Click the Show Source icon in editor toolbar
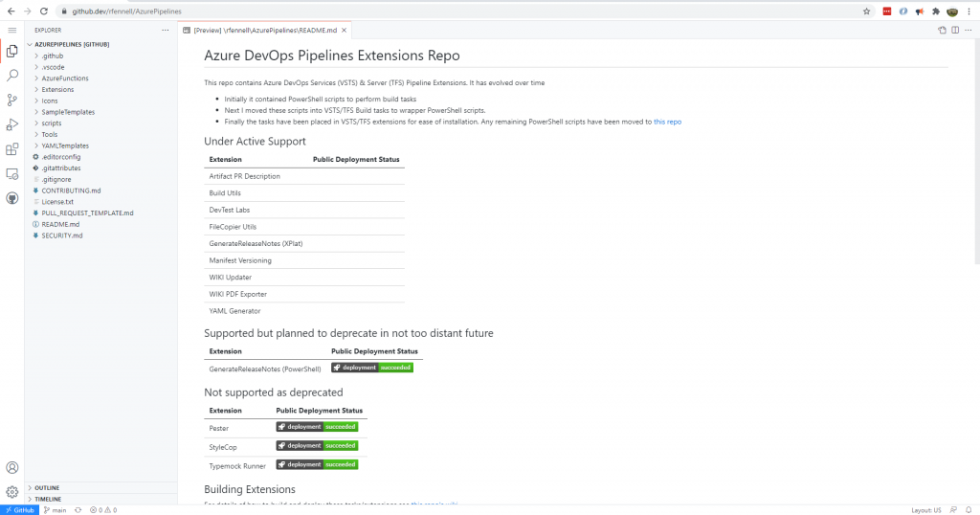Viewport: 980px width, 515px height. point(942,30)
